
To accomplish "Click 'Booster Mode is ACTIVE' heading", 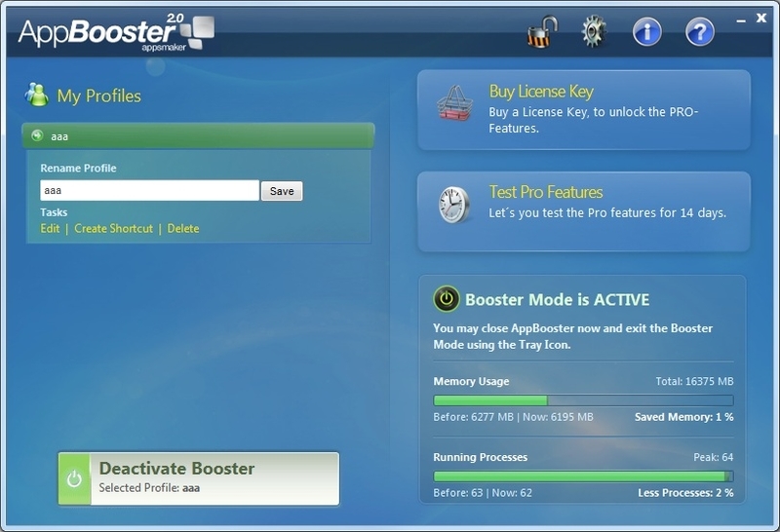I will point(557,300).
